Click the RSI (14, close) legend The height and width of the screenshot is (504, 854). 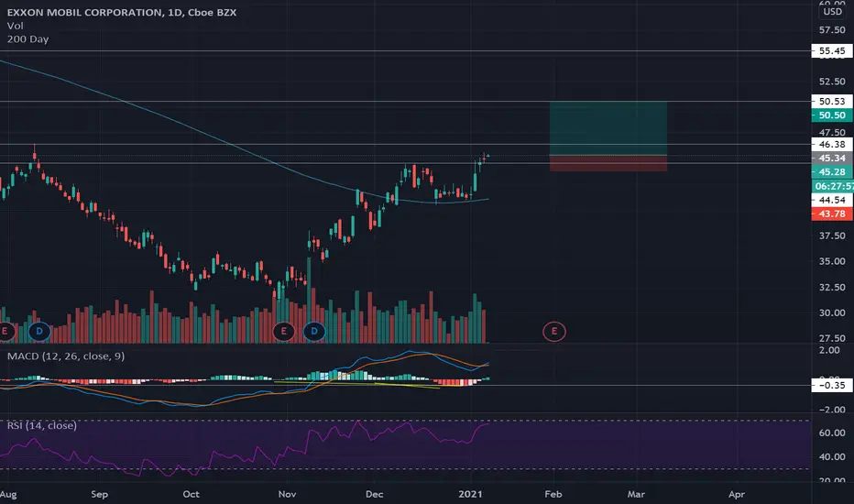(42, 425)
